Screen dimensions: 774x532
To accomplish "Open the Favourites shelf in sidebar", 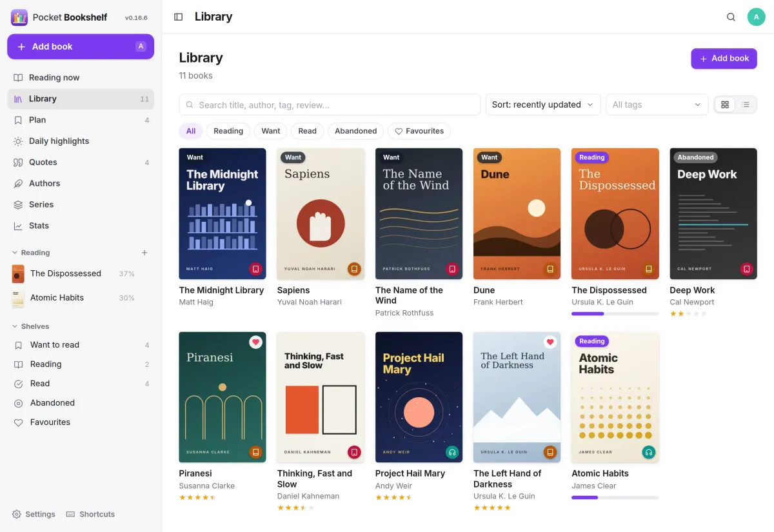I will click(81, 422).
